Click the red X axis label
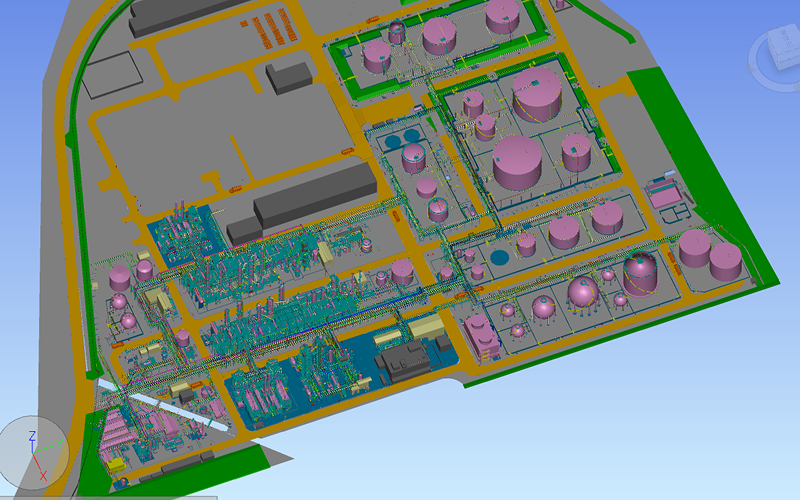 pos(42,476)
